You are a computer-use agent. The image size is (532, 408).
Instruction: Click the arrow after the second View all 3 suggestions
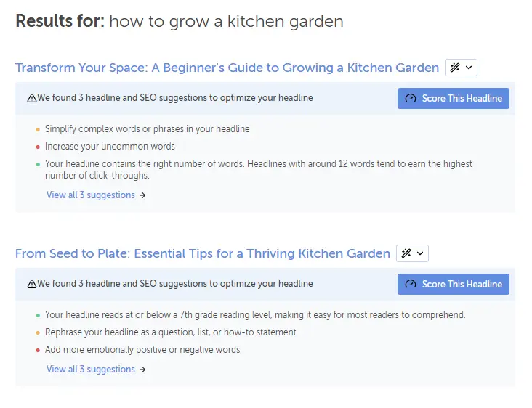[142, 370]
